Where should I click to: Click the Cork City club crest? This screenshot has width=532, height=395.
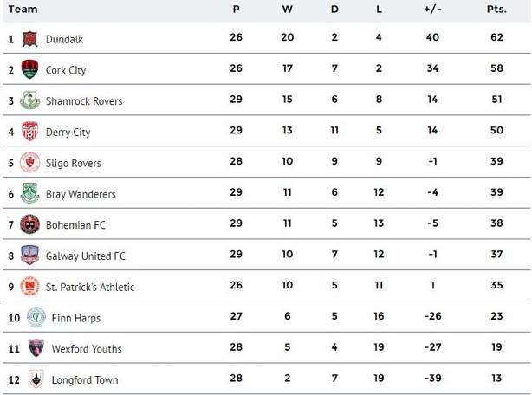click(x=29, y=69)
